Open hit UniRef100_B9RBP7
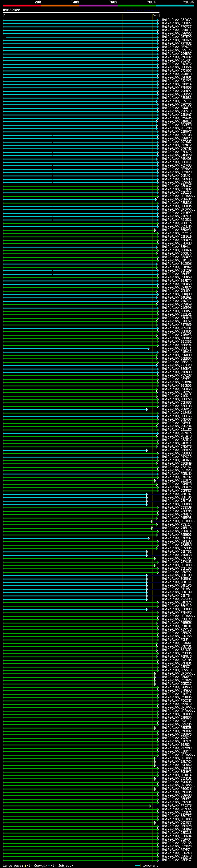The height and width of the screenshot is (868, 197). 177,23
